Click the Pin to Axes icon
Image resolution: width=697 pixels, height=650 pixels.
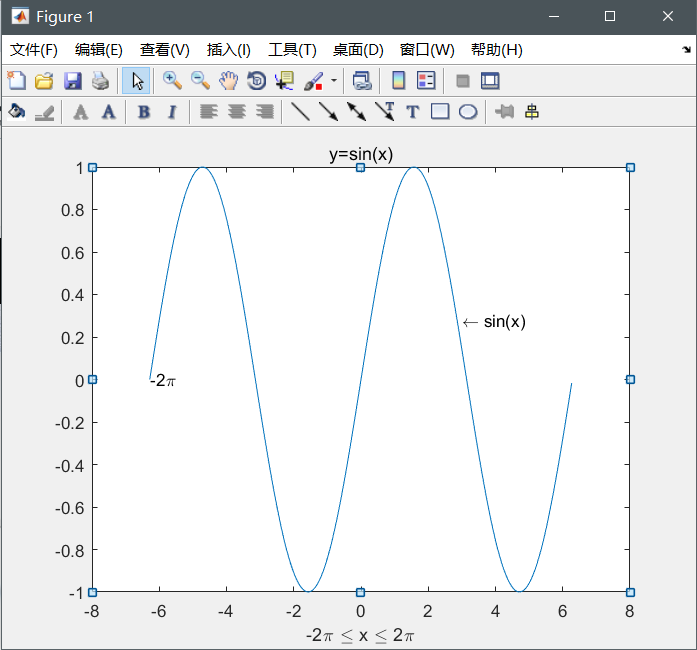tap(504, 112)
